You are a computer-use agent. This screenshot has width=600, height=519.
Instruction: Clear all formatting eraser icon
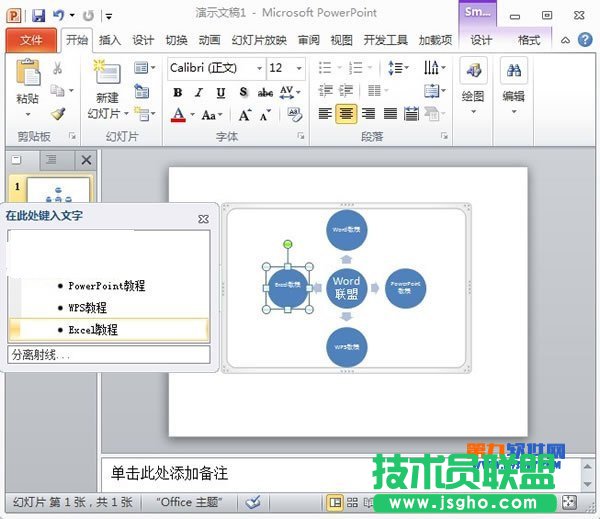(x=295, y=114)
